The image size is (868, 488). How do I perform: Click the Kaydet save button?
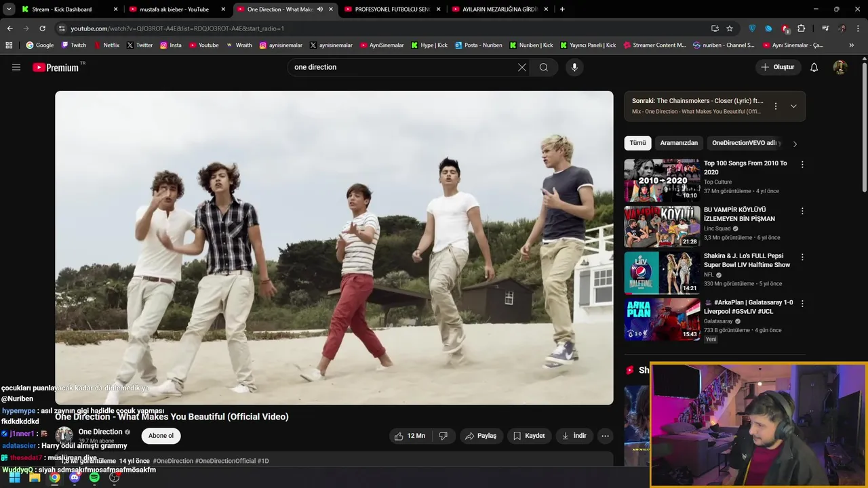coord(529,436)
